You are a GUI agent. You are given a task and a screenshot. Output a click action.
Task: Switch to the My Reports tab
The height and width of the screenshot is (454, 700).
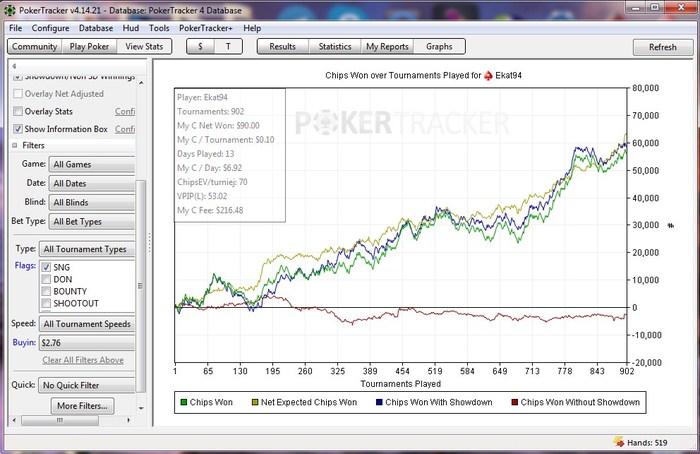click(x=387, y=46)
